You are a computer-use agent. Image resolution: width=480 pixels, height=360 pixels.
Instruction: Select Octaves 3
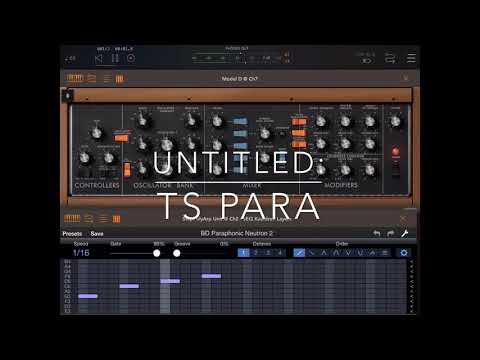(x=268, y=253)
